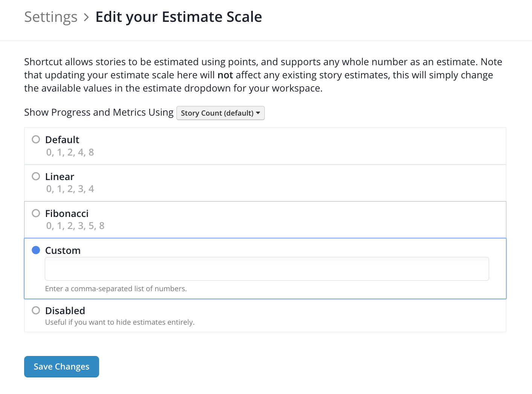532x394 pixels.
Task: Click the caret arrow on Story Count dropdown
Action: (x=258, y=113)
